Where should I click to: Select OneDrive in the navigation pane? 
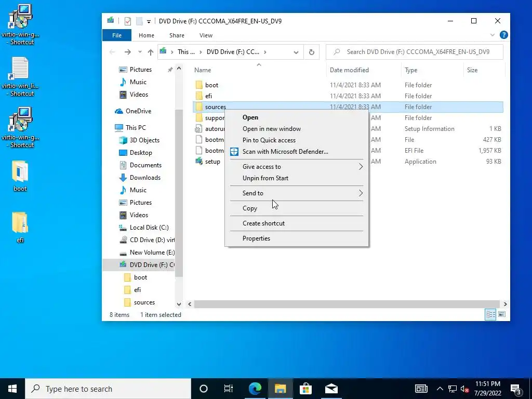coord(138,111)
